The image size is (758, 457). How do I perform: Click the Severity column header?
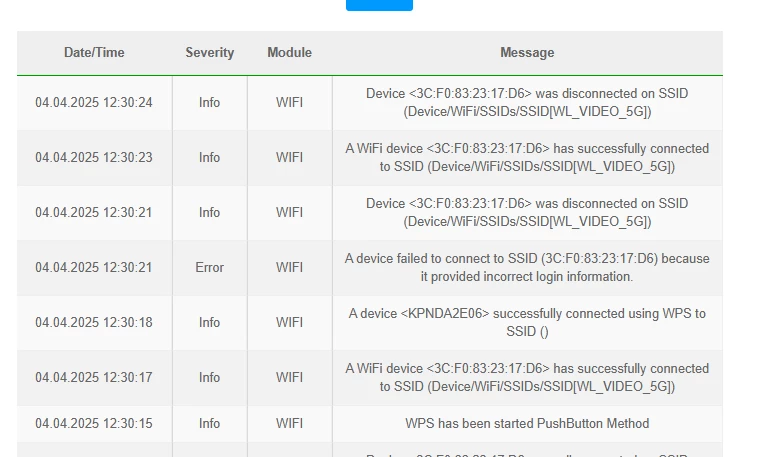click(x=209, y=52)
